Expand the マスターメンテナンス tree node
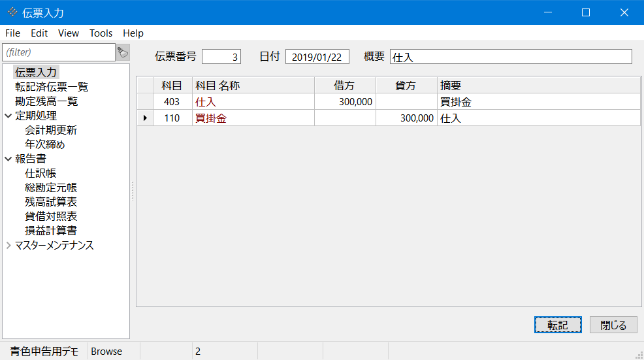Viewport: 644px width, 360px height. 8,246
